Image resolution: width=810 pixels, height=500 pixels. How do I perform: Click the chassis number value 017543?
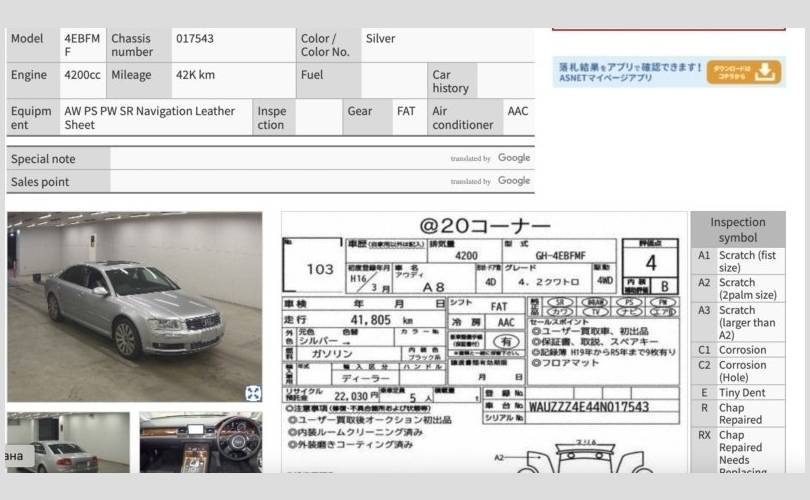pos(195,39)
